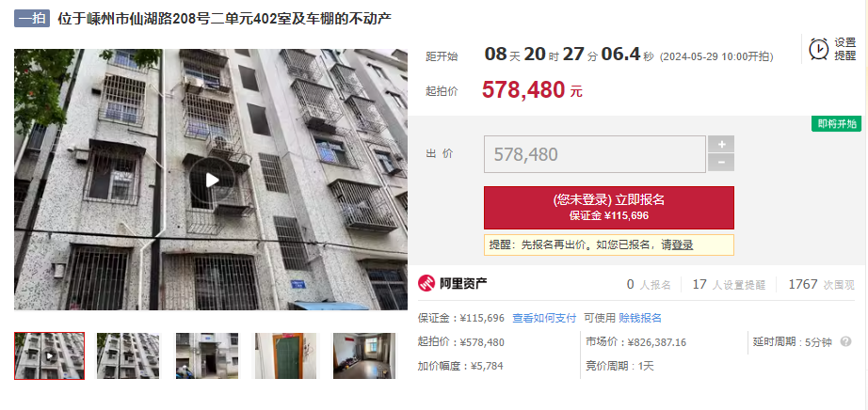Viewport: 868px width, 410px height.
Task: Click the alarm clock reminder icon
Action: (x=819, y=49)
